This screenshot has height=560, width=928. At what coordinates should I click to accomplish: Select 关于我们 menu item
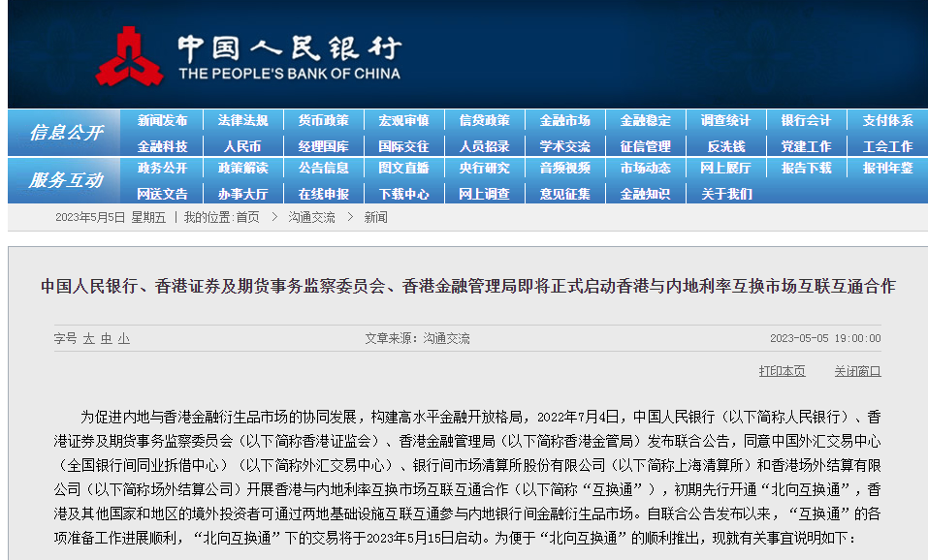coord(725,194)
